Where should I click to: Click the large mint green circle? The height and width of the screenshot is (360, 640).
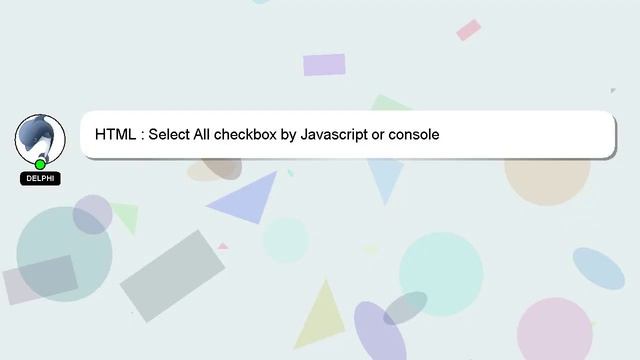click(x=441, y=274)
